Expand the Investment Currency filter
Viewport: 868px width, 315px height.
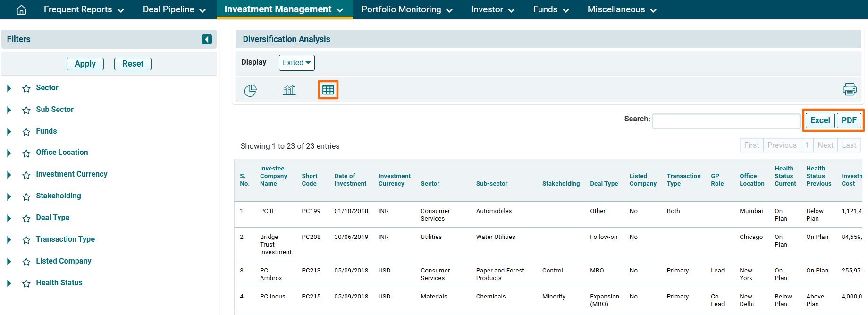tap(9, 175)
